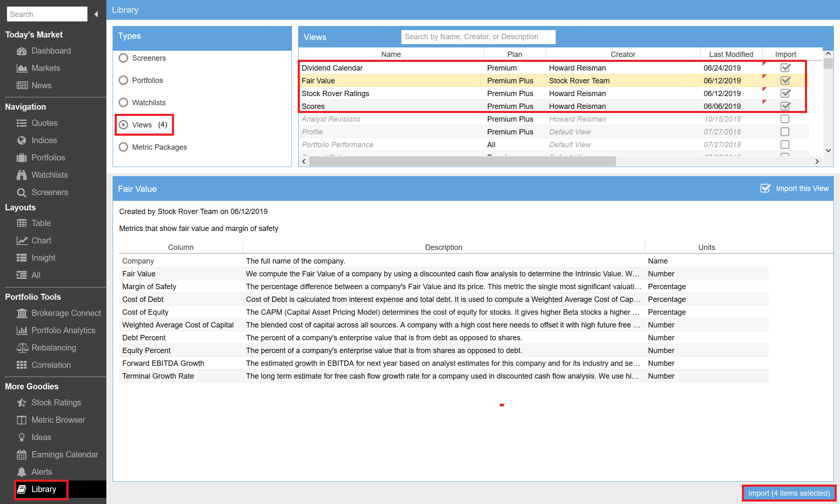Uncheck import for Dividend Calendar

(785, 68)
